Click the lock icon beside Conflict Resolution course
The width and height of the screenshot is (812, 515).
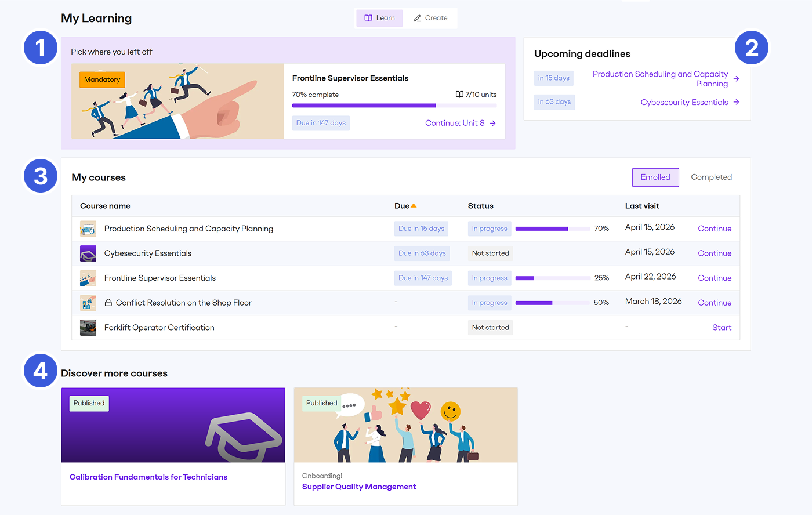click(108, 303)
